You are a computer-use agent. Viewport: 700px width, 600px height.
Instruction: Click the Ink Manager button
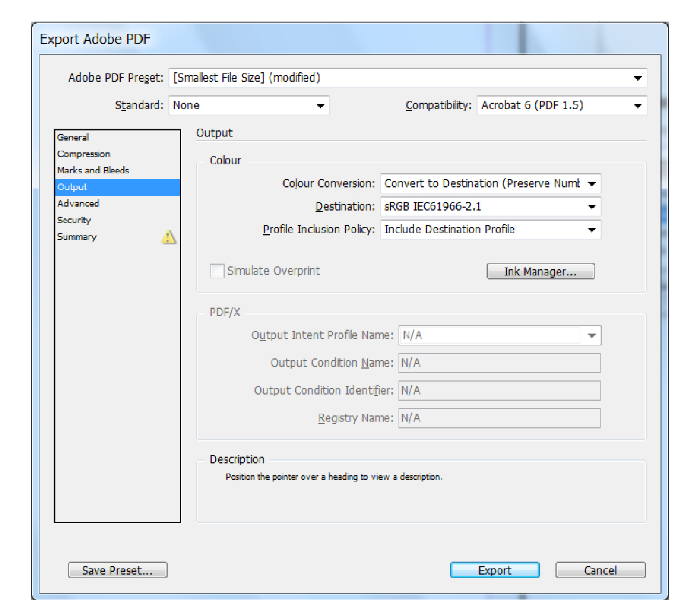(x=541, y=271)
